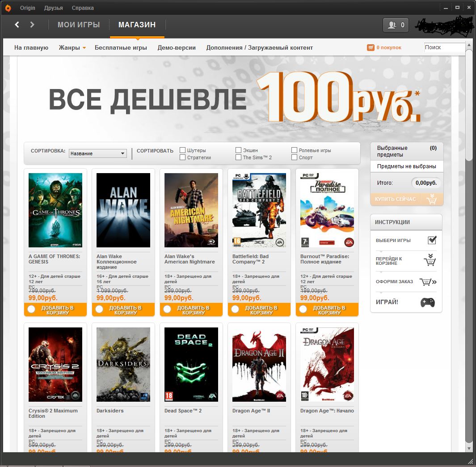Go back with the left arrow
Viewport: 476px width, 467px height.
tap(17, 25)
